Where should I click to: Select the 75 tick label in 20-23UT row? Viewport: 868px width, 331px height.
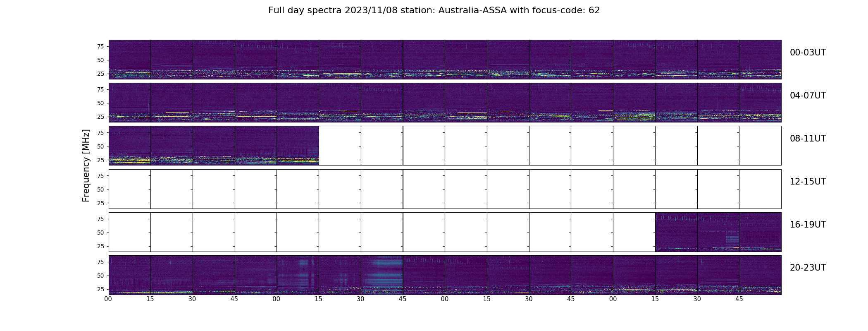pyautogui.click(x=100, y=262)
